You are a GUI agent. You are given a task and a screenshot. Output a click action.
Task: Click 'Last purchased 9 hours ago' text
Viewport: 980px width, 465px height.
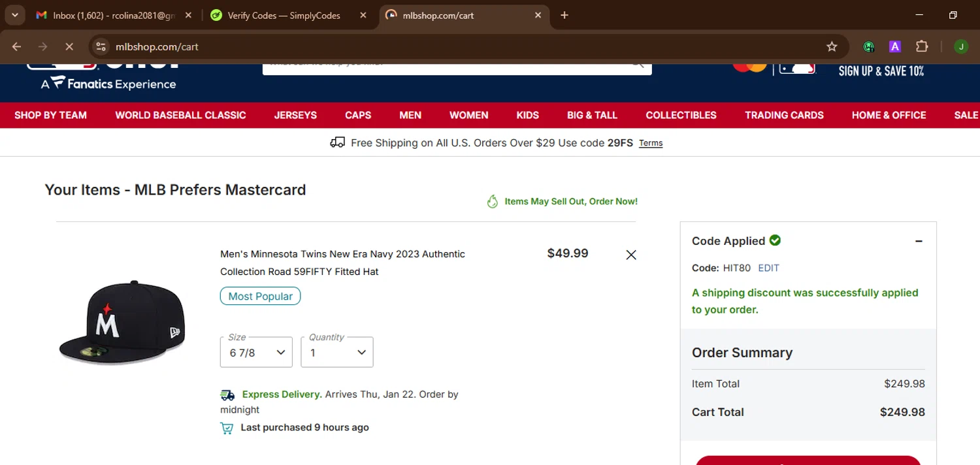point(304,428)
